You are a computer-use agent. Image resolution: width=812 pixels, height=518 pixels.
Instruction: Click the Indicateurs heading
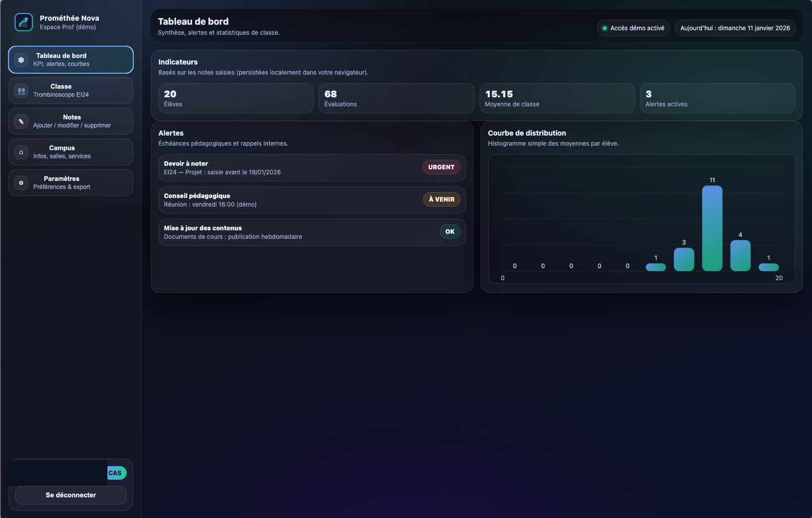tap(178, 62)
